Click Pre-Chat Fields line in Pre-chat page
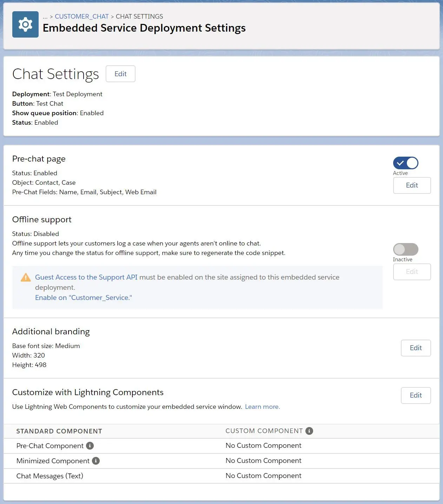Image resolution: width=443 pixels, height=504 pixels. coord(84,192)
